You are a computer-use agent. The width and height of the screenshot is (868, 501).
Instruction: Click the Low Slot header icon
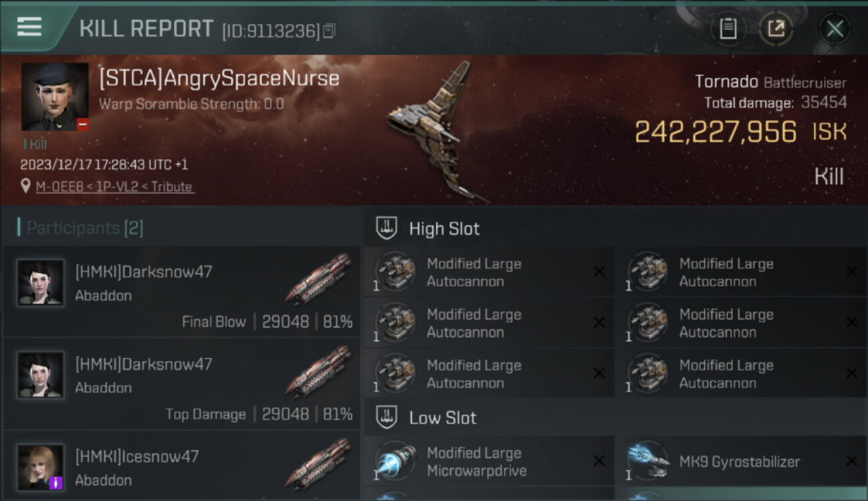click(x=387, y=418)
